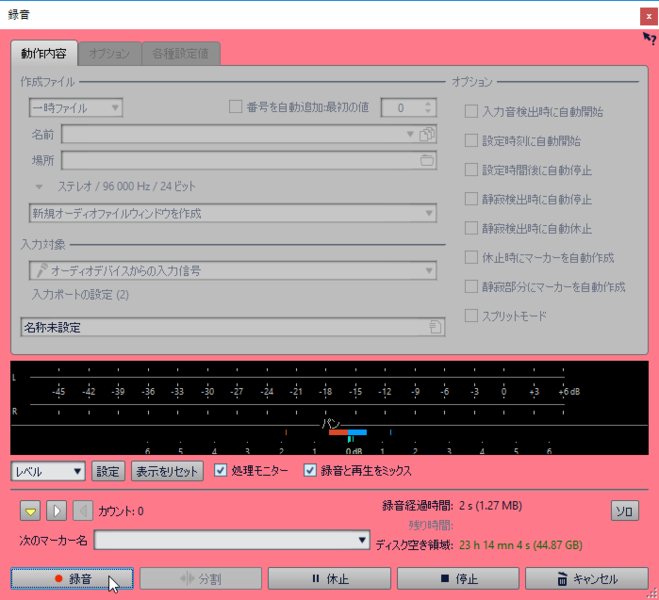Viewport: 659px width, 600px height.
Task: Click the copy icon in the 名前 field
Action: pos(427,134)
